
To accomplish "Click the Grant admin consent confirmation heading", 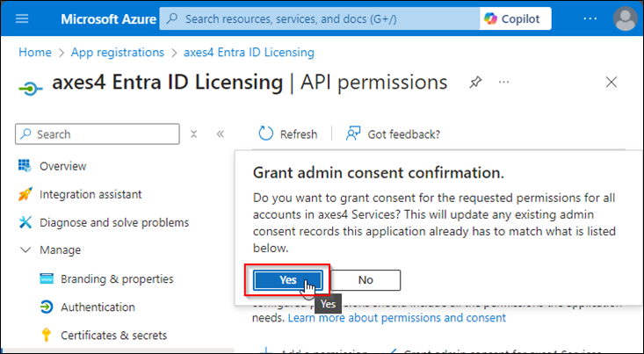I will point(379,173).
